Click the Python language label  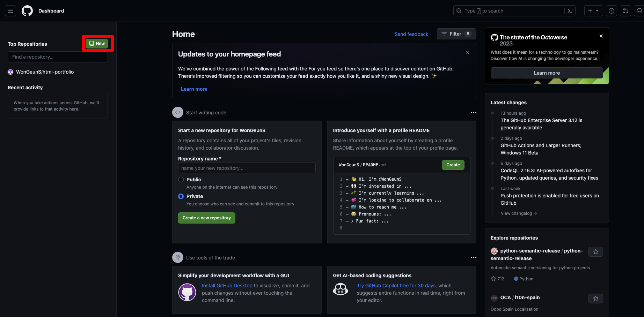tap(524, 279)
